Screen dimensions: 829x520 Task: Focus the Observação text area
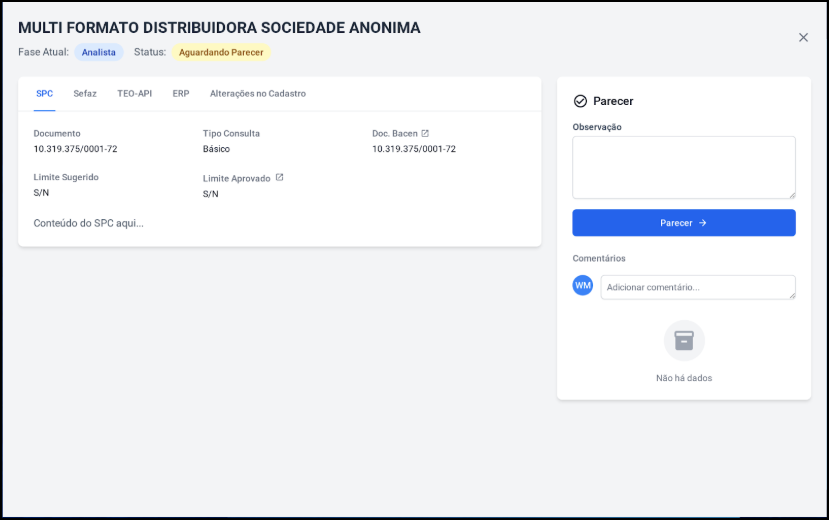(x=684, y=168)
